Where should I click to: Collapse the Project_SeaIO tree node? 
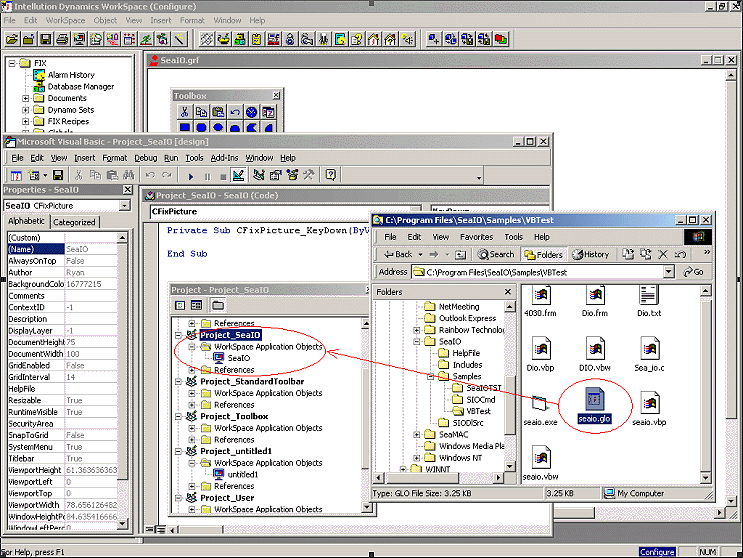[x=178, y=335]
